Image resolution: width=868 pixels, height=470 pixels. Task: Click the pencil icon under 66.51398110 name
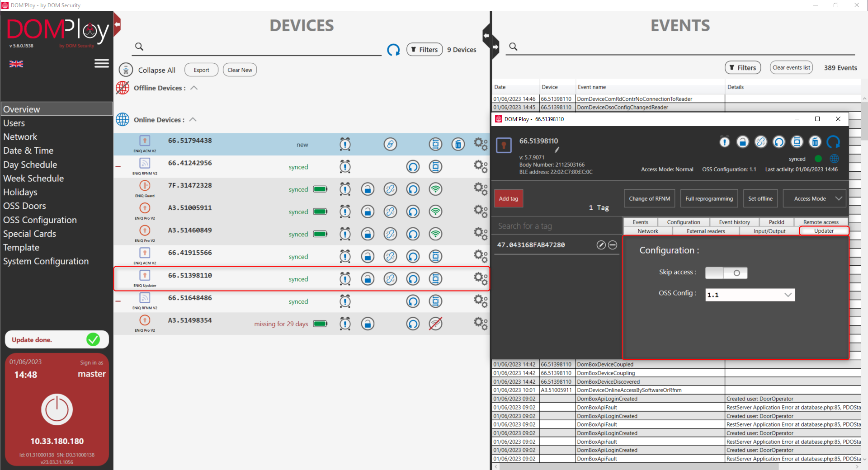pos(557,150)
